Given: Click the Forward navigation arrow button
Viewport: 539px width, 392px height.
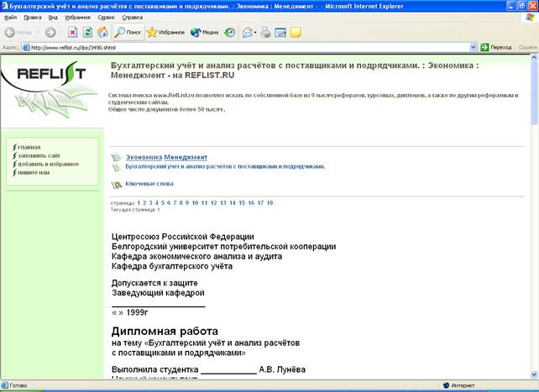Looking at the screenshot, I should coord(50,32).
